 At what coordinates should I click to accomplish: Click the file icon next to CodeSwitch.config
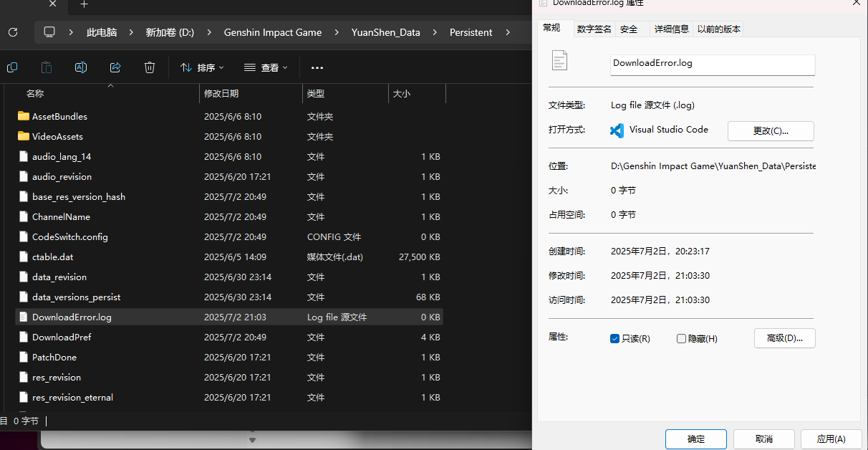(24, 236)
